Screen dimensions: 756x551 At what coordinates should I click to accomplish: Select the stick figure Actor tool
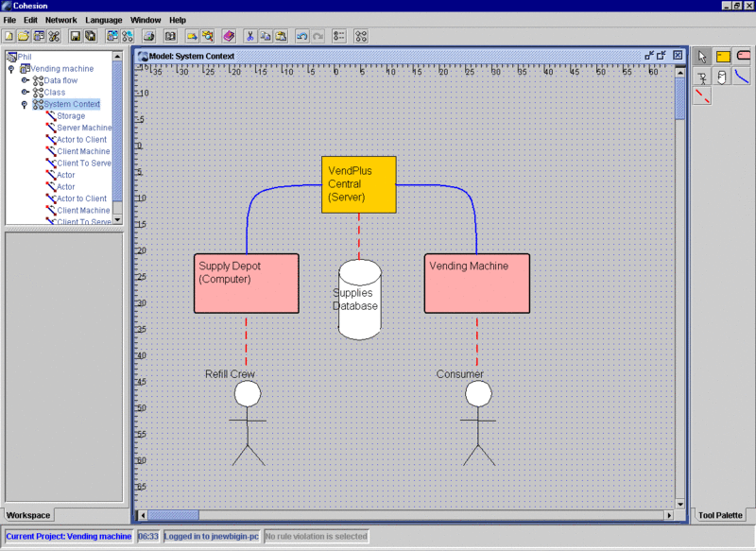click(702, 77)
